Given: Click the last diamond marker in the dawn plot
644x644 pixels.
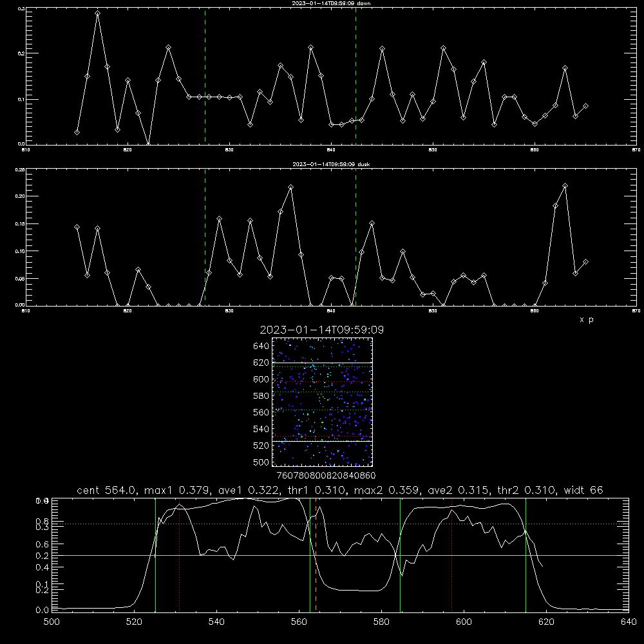Looking at the screenshot, I should pos(585,106).
